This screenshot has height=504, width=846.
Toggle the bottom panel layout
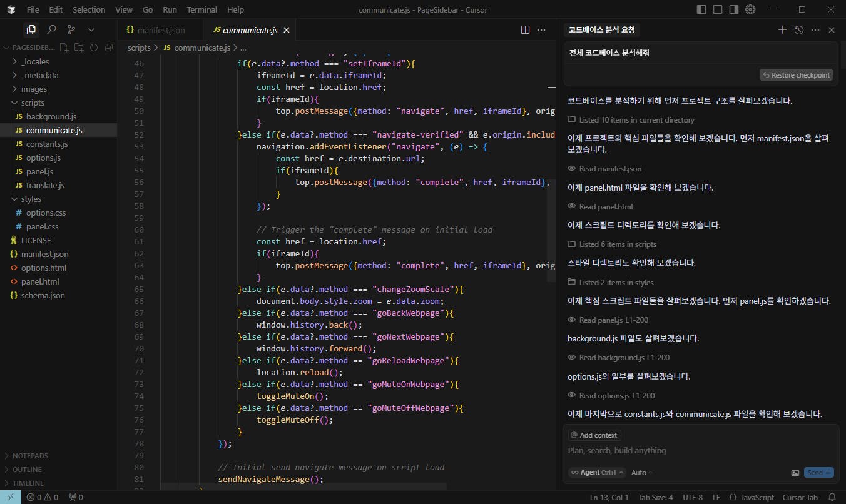pyautogui.click(x=718, y=9)
